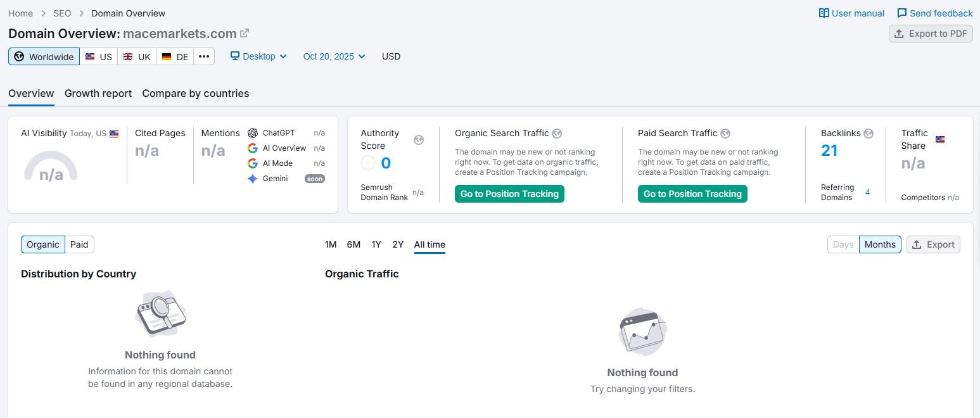
Task: Click the Organic Traffic chart heading
Action: point(362,274)
